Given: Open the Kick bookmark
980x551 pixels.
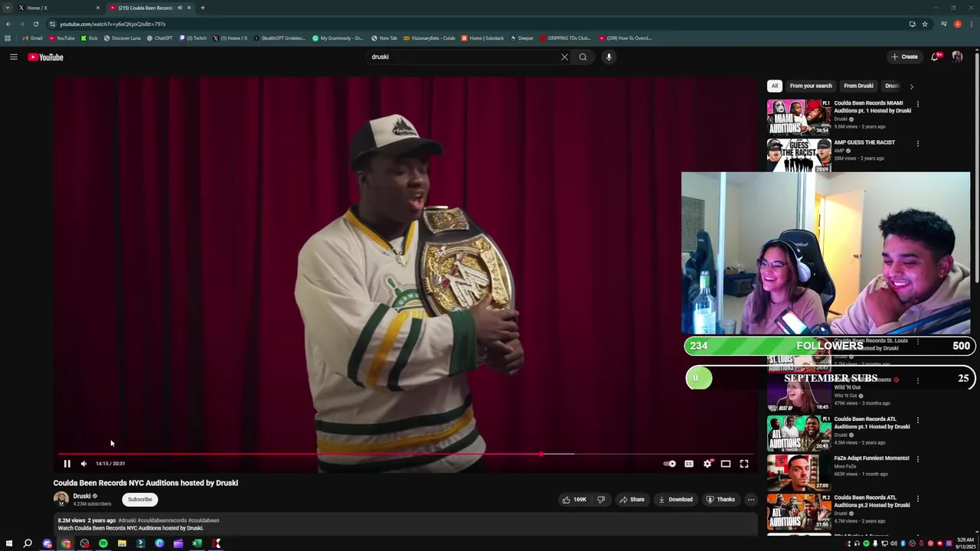Looking at the screenshot, I should click(x=90, y=38).
